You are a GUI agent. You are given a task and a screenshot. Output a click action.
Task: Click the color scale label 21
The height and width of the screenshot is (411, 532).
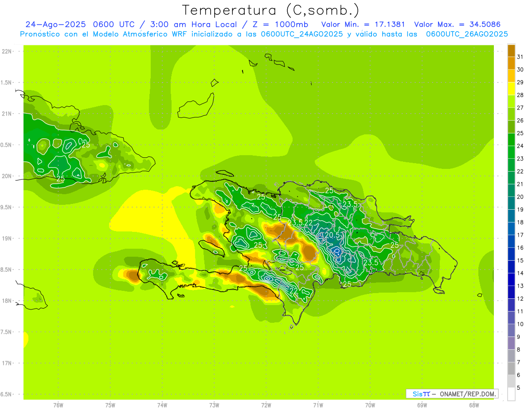coord(520,184)
